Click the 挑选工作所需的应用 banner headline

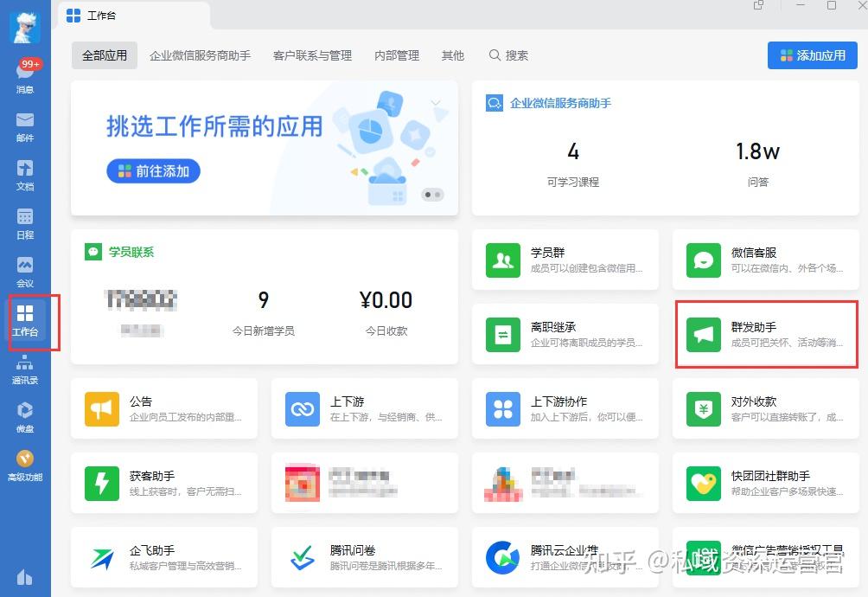[214, 126]
